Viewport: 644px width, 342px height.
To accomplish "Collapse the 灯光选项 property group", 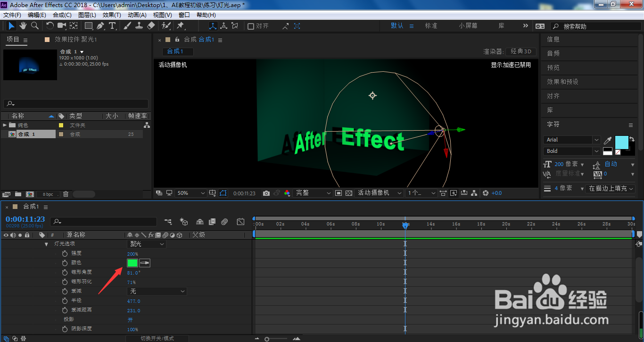I will click(46, 244).
